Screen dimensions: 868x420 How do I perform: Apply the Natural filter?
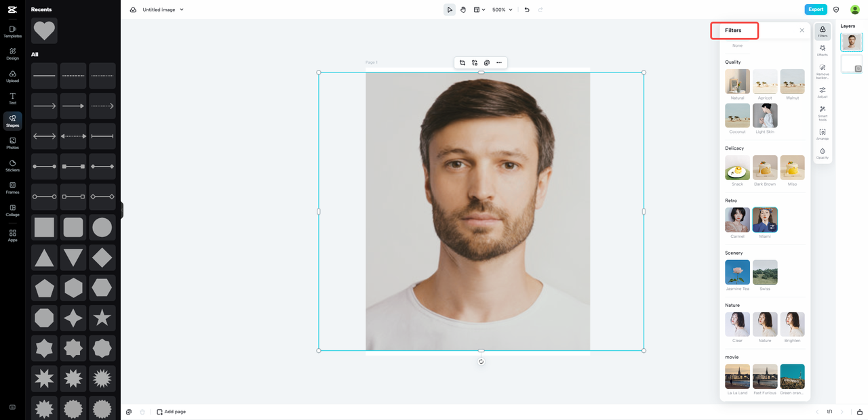[x=737, y=81]
